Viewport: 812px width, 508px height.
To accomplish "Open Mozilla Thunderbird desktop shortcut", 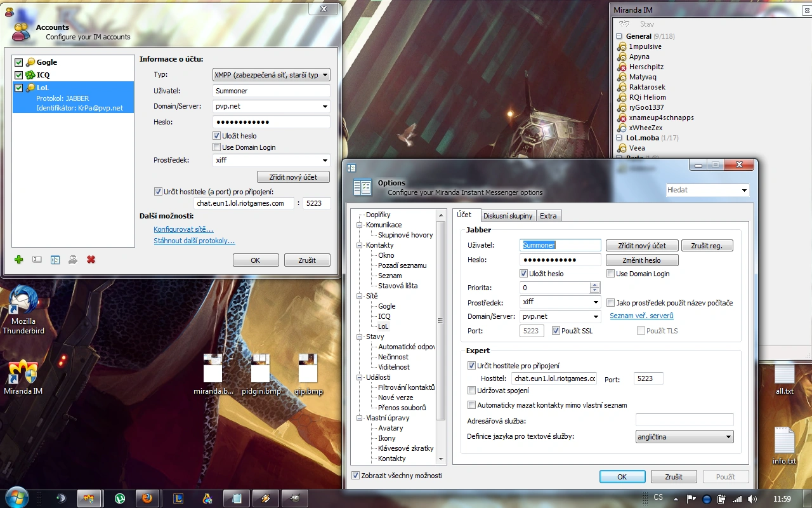I will pos(23,310).
